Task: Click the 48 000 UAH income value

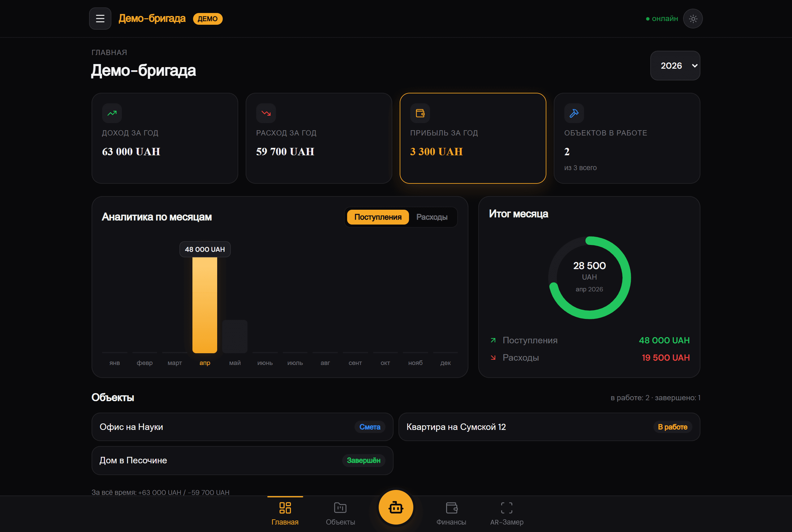Action: tap(664, 340)
